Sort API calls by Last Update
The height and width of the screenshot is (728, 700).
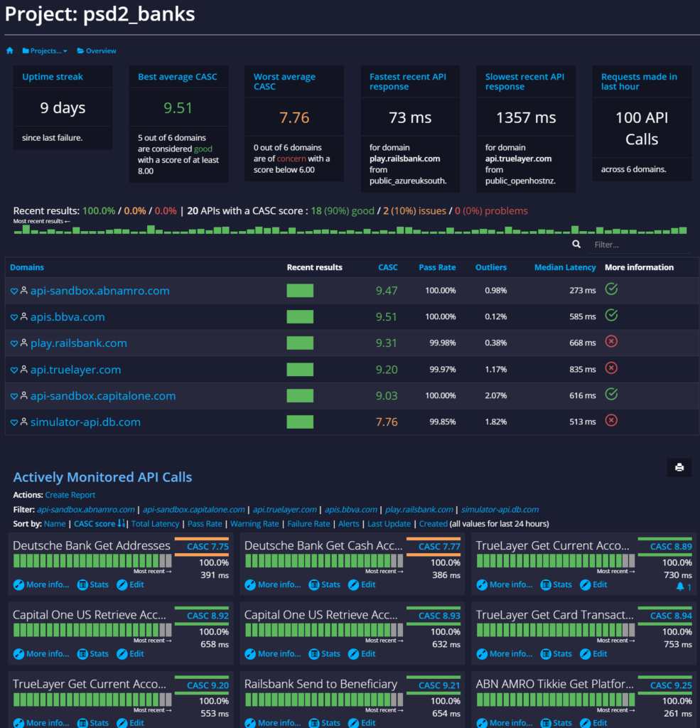coord(389,524)
